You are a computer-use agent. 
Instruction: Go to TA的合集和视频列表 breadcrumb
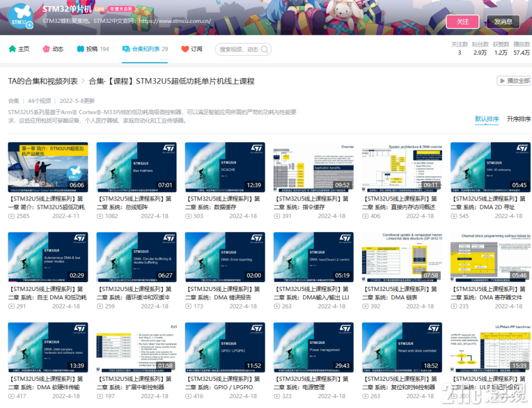click(43, 81)
